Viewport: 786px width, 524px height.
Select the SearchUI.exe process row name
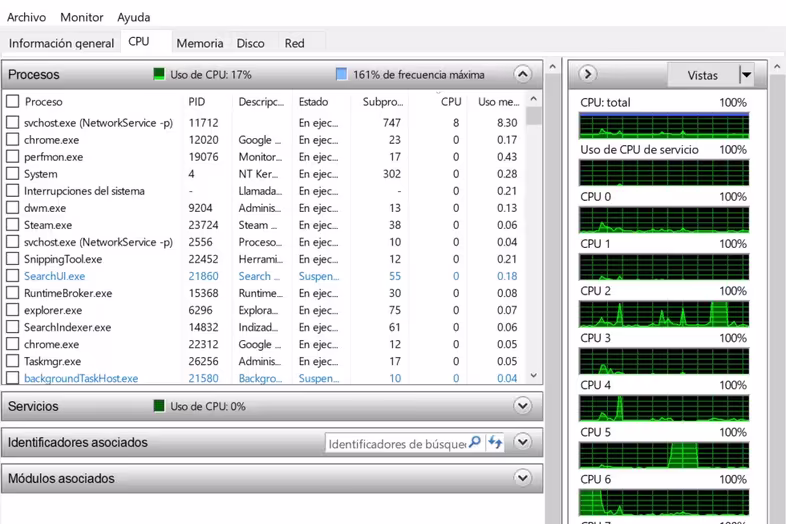click(54, 276)
